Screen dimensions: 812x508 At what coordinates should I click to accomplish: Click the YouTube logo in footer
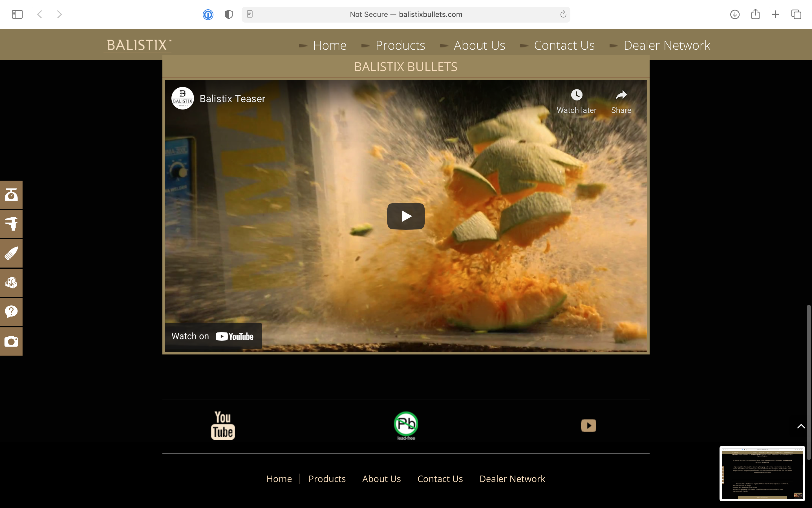coord(223,425)
